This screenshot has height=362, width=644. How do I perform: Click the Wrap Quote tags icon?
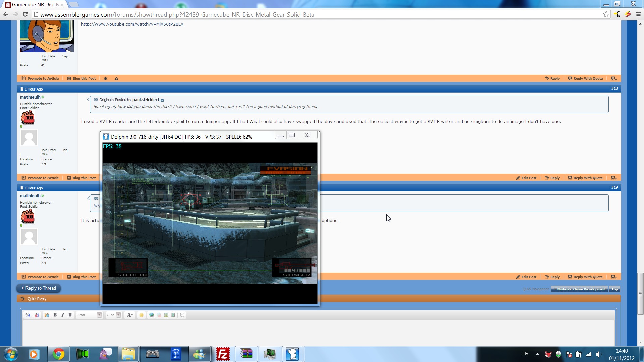click(182, 315)
